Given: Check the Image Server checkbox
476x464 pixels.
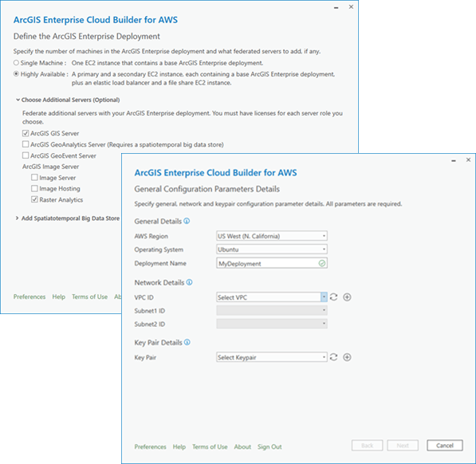Looking at the screenshot, I should 34,177.
